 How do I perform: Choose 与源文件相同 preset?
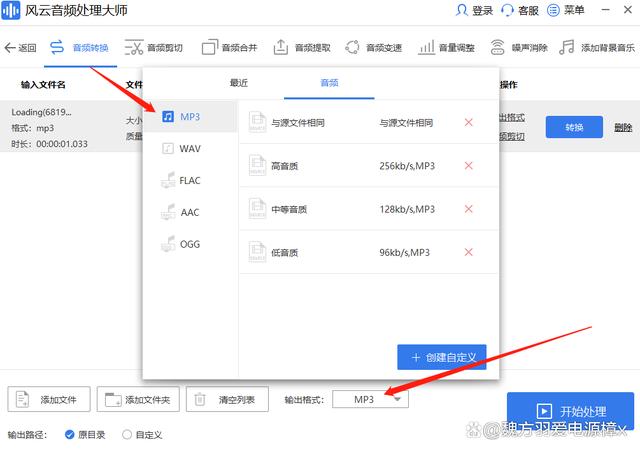369,122
